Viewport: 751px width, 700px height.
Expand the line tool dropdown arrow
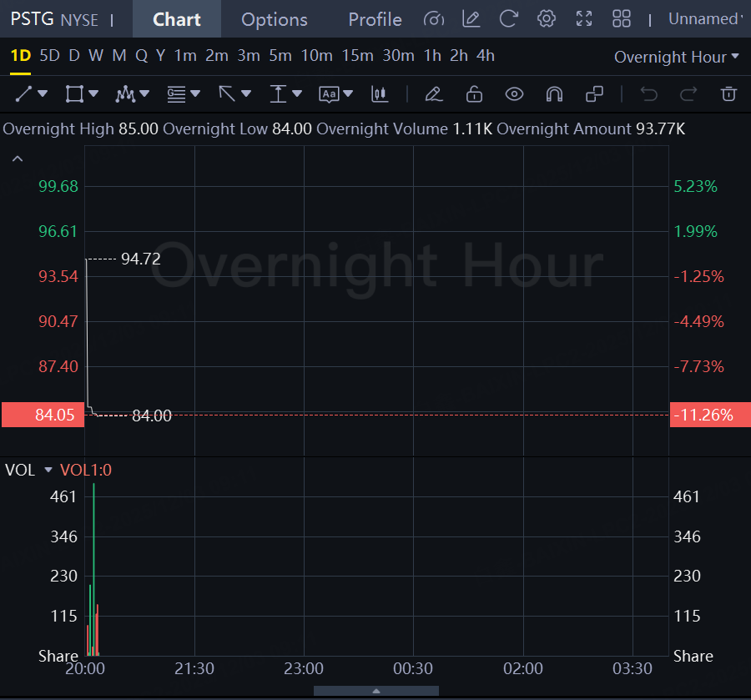click(43, 93)
